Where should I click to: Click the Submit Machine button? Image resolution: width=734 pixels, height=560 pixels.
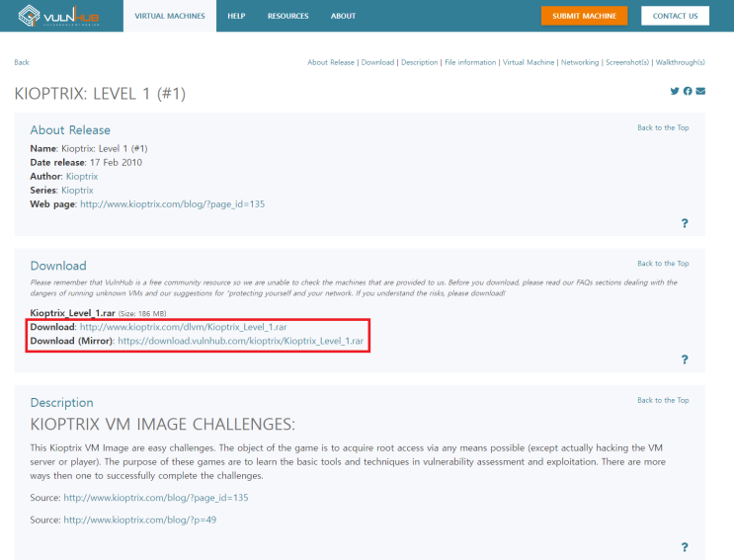[584, 16]
